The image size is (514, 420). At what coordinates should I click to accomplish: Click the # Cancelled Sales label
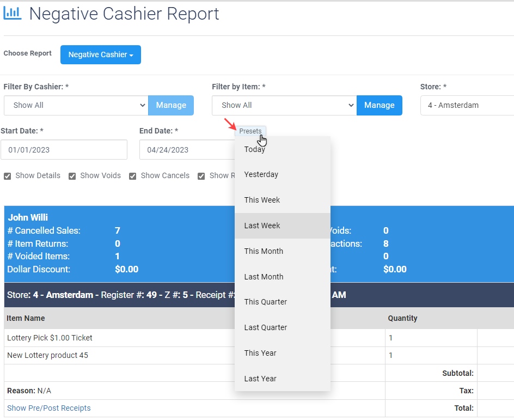click(44, 231)
